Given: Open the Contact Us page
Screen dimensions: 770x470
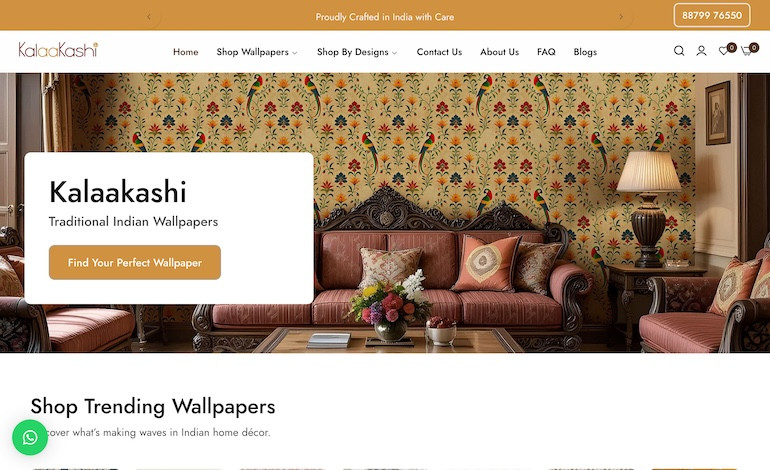Looking at the screenshot, I should [x=439, y=52].
